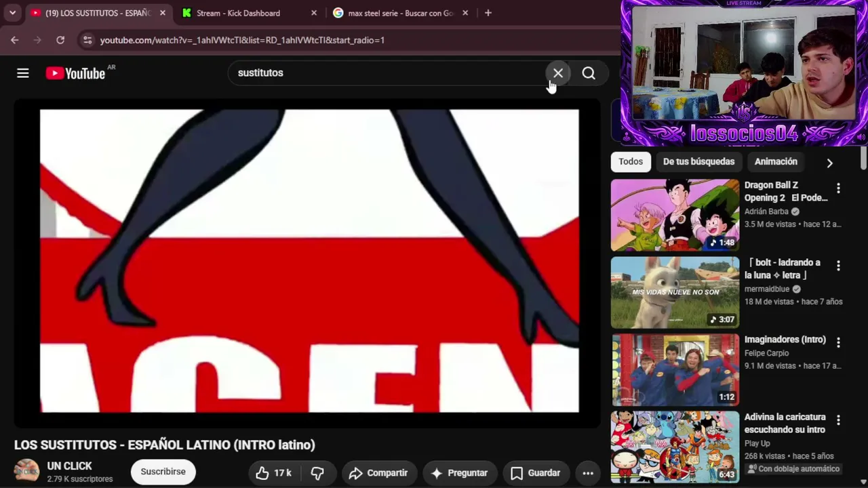868x488 pixels.
Task: Click the Dragon Ball Z thumbnail (1:48)
Action: pos(675,215)
